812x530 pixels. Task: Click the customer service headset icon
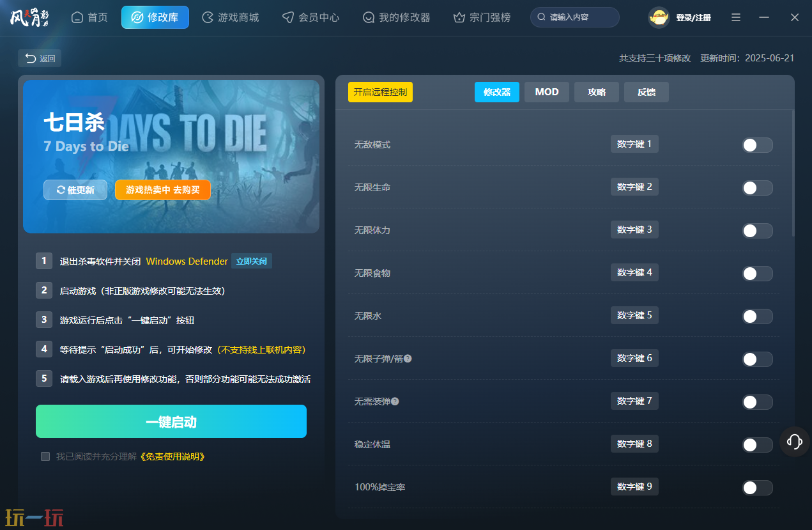(x=795, y=441)
